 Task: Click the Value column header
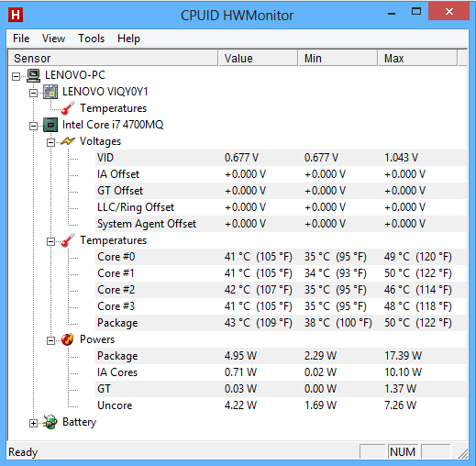258,58
